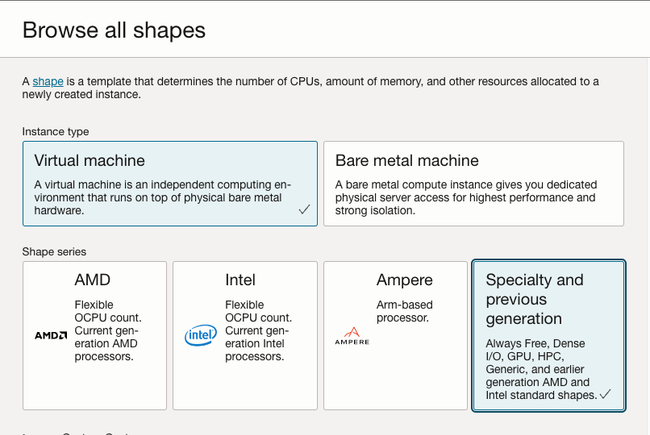The image size is (650, 435).
Task: Click the 'Shape series' section label
Action: coord(54,252)
